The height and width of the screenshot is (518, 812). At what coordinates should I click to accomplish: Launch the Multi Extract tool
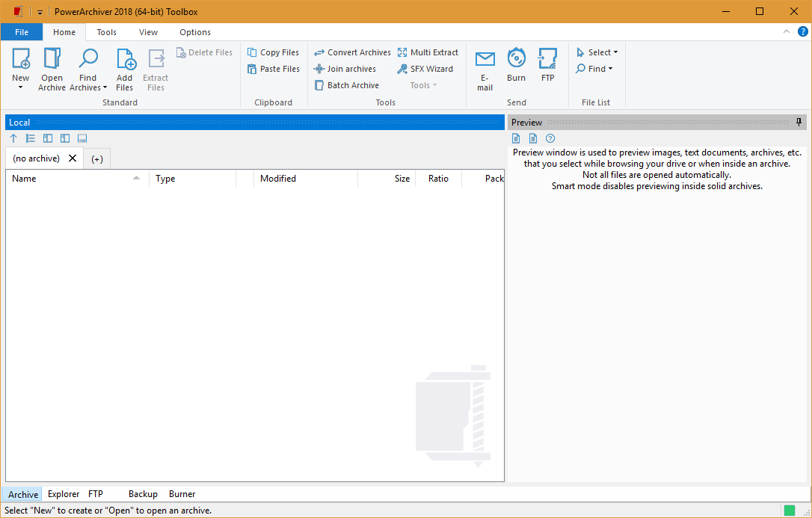click(428, 52)
